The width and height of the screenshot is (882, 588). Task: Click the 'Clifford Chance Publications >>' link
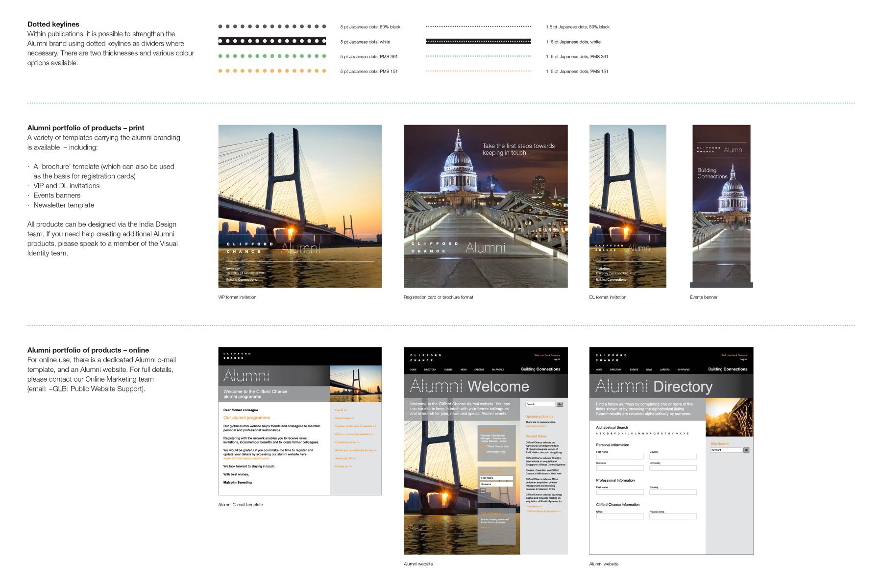coord(544,511)
